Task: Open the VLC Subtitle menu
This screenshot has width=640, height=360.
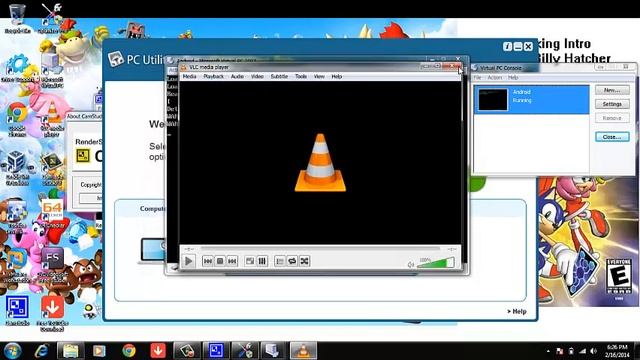Action: click(279, 76)
